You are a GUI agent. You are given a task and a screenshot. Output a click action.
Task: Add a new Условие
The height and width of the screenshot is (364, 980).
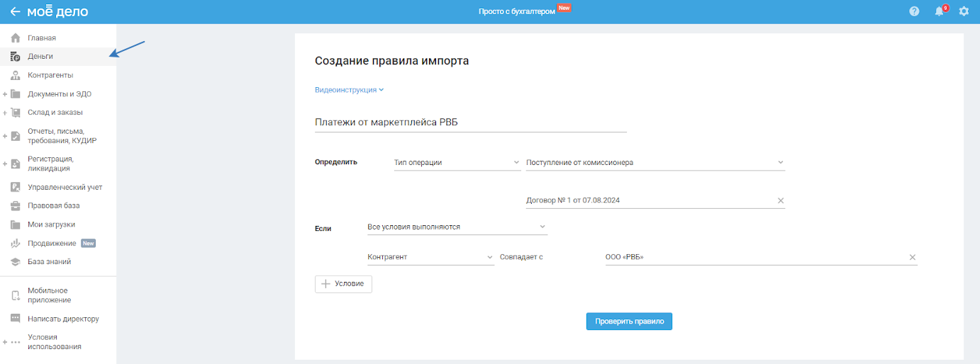click(343, 284)
